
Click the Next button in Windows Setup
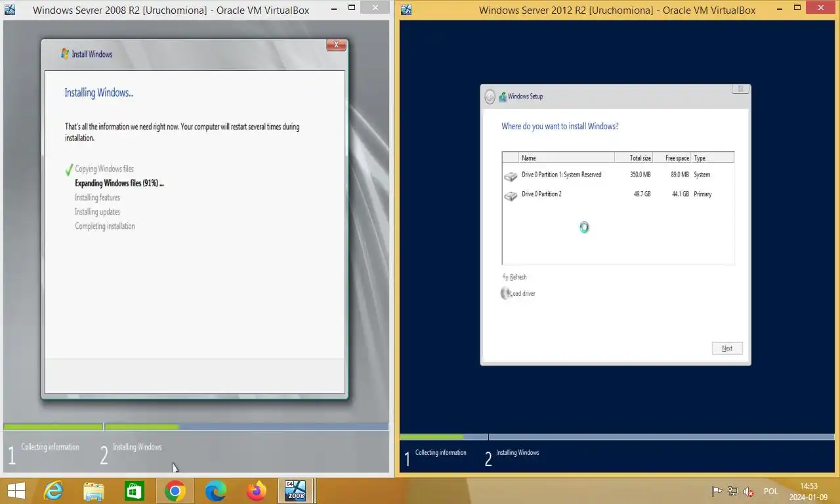click(x=727, y=348)
